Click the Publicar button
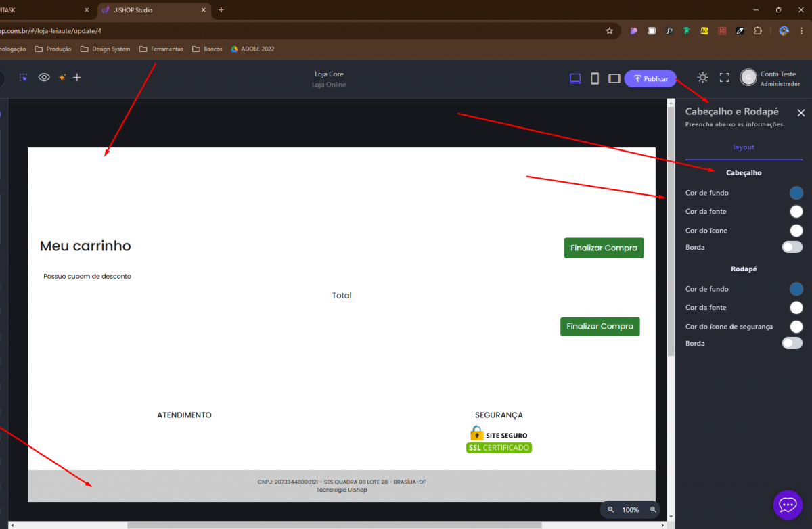This screenshot has width=812, height=529. [x=650, y=78]
